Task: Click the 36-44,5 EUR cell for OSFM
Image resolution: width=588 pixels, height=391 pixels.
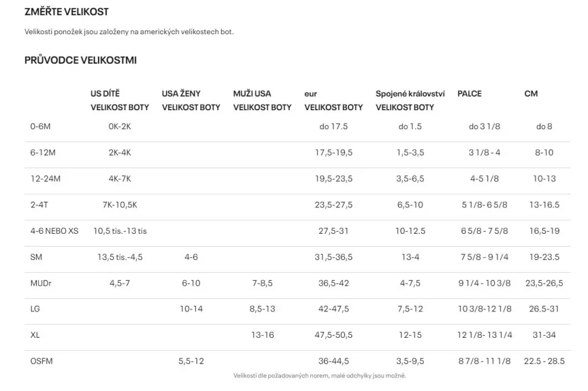Action: click(x=333, y=362)
